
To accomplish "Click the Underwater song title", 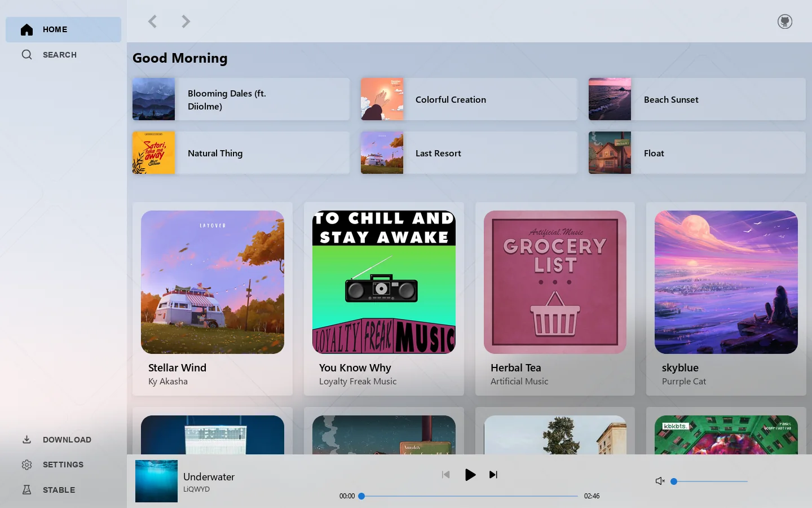I will tap(209, 477).
